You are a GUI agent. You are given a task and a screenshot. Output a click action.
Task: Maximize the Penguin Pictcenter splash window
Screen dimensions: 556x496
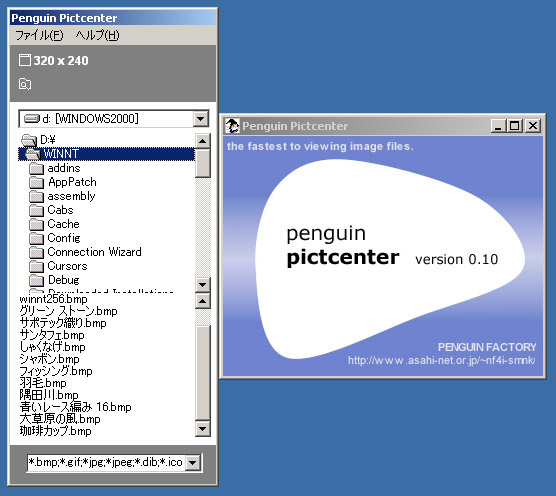[514, 126]
